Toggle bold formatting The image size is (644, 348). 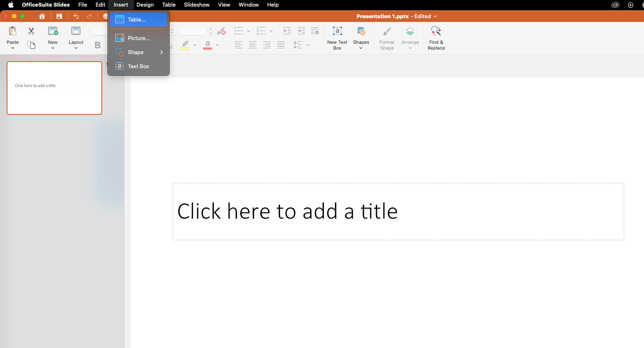(98, 45)
